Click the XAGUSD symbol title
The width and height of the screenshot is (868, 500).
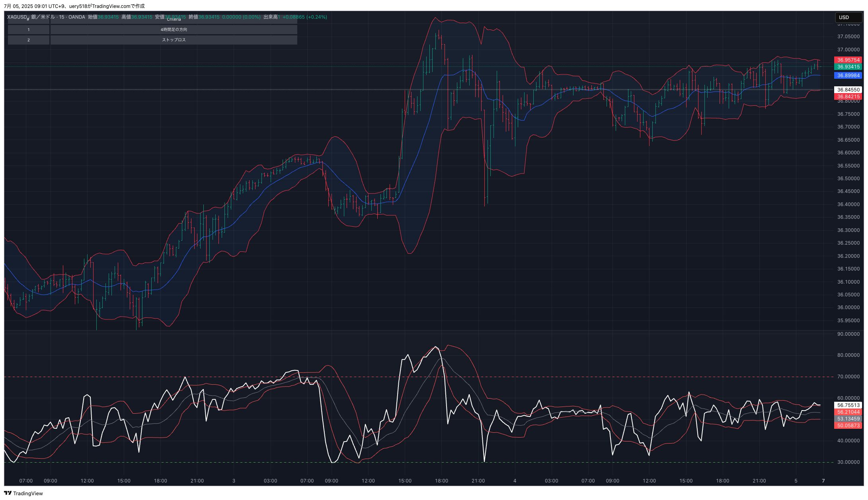[17, 17]
